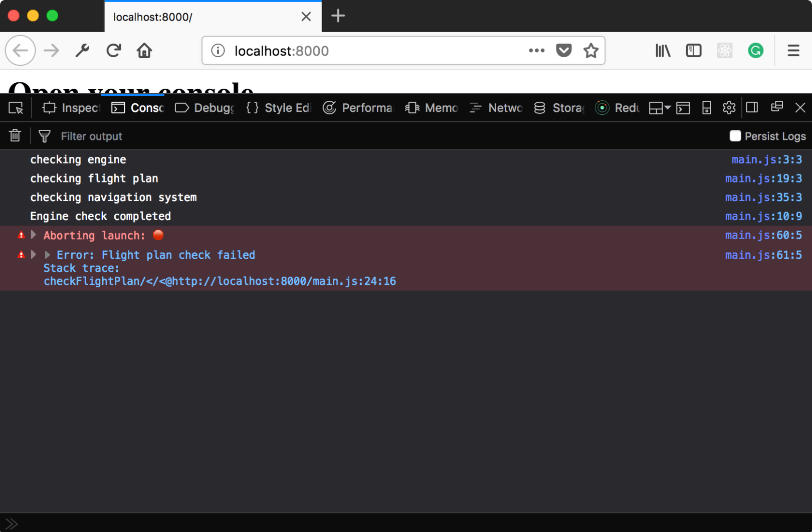
Task: Click the forward navigation arrow
Action: click(x=51, y=51)
